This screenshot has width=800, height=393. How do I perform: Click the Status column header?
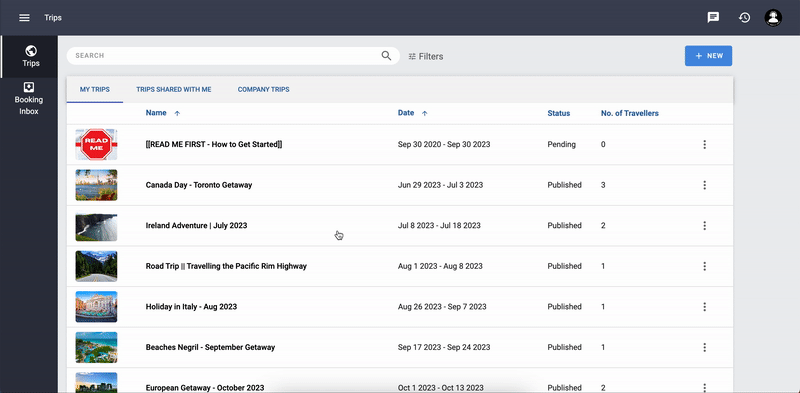559,113
